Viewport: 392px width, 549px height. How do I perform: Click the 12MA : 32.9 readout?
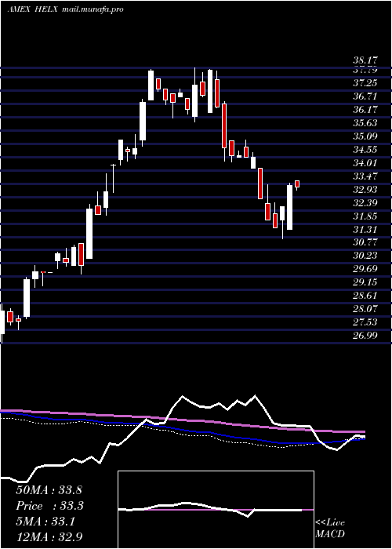coord(49,536)
